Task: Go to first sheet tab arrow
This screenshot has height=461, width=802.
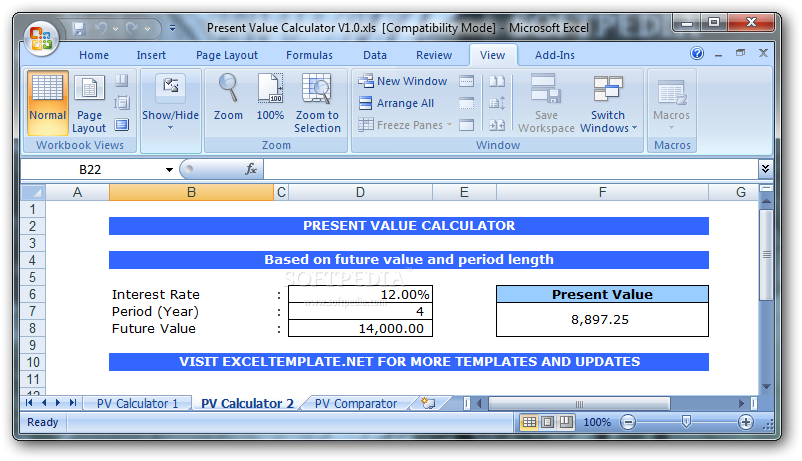Action: tap(29, 403)
